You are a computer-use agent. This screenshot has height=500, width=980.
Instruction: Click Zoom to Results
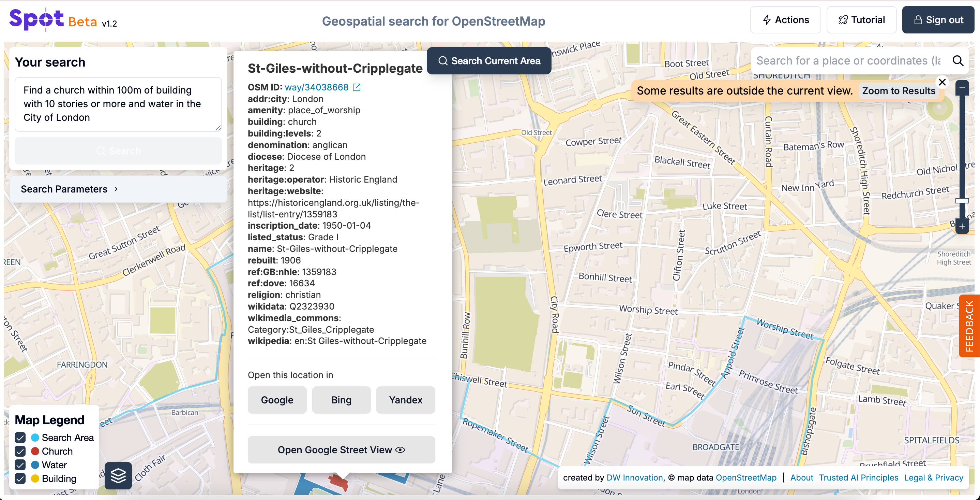click(898, 91)
